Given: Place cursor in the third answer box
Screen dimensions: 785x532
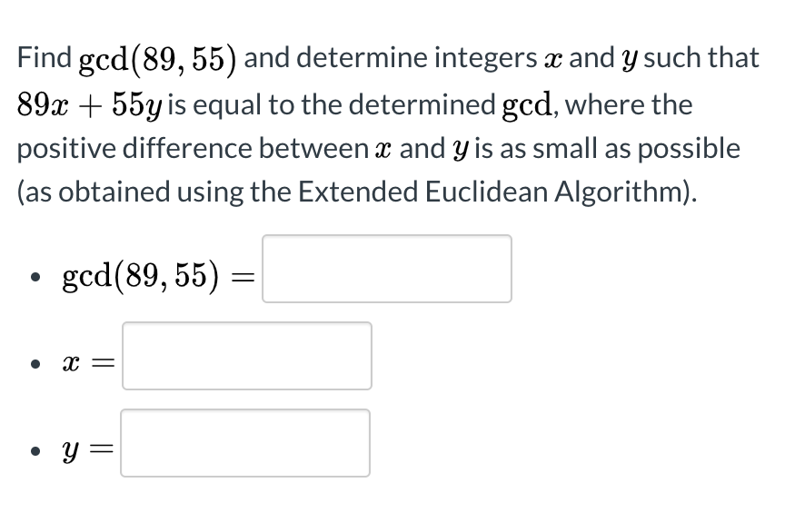Looking at the screenshot, I should tap(244, 443).
